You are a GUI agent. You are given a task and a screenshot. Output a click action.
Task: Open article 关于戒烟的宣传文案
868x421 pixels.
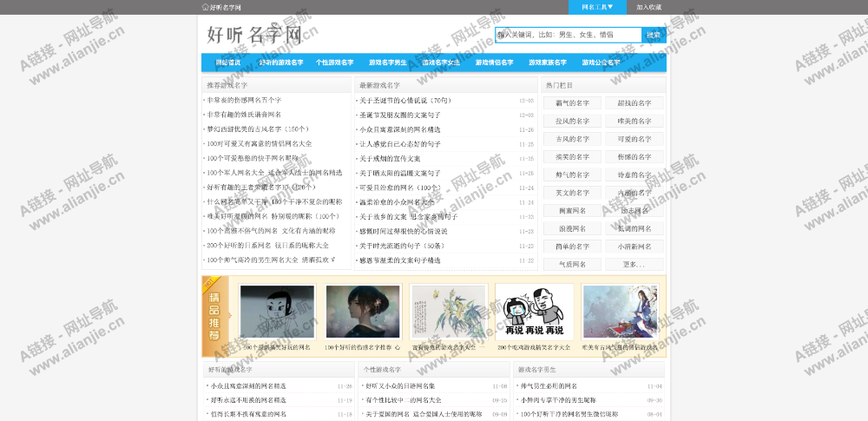pos(390,159)
